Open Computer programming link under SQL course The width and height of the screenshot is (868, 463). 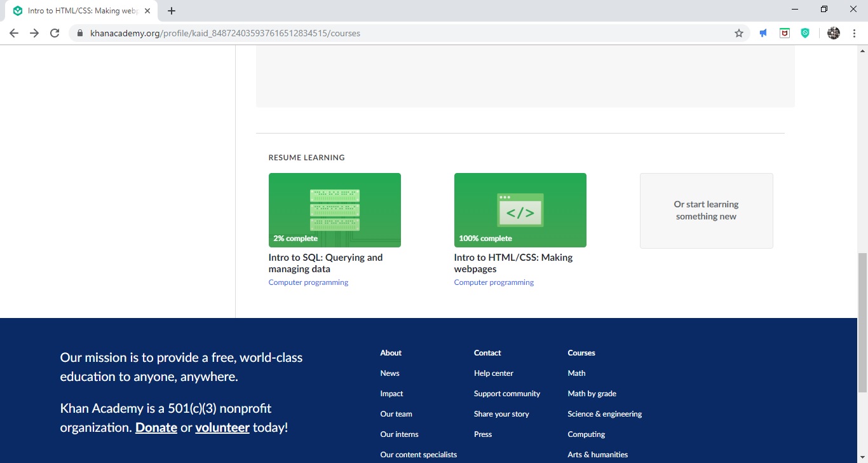308,282
